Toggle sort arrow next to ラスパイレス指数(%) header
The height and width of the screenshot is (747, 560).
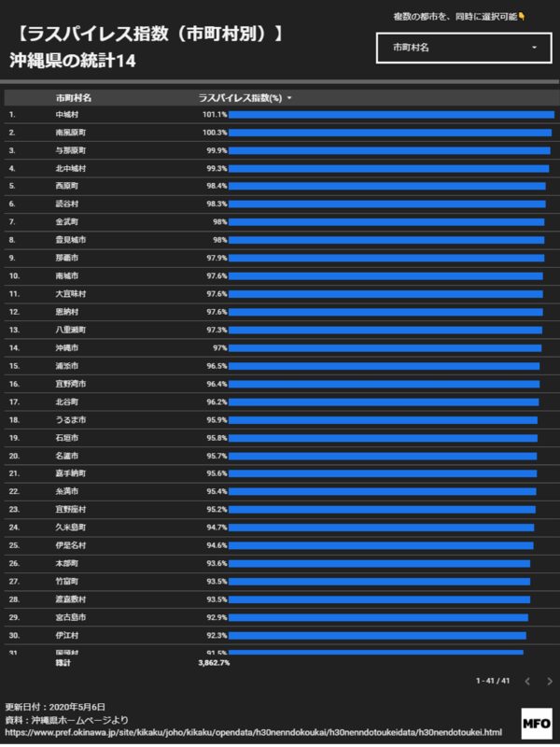[289, 98]
